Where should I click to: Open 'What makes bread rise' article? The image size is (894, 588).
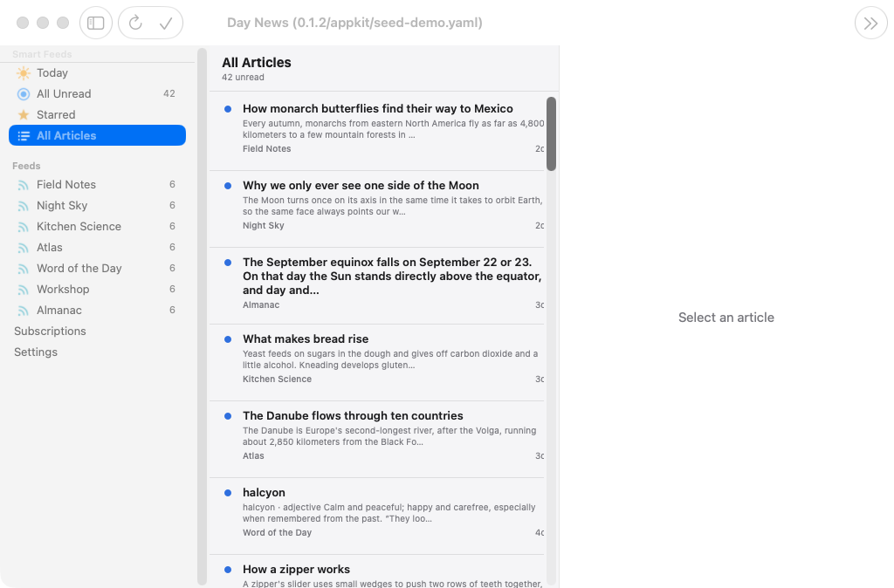(377, 362)
